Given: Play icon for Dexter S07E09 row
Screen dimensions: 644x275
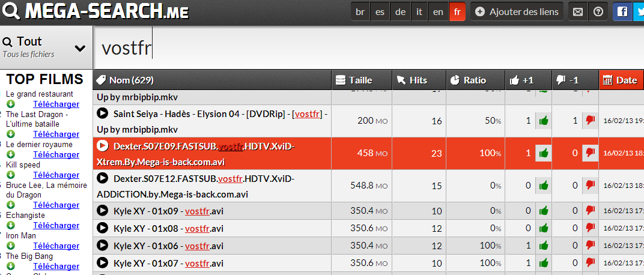Looking at the screenshot, I should (102, 145).
